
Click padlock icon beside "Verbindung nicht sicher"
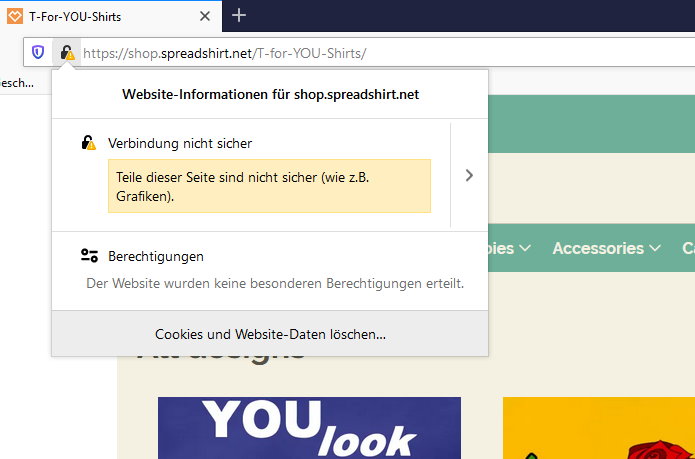point(89,143)
